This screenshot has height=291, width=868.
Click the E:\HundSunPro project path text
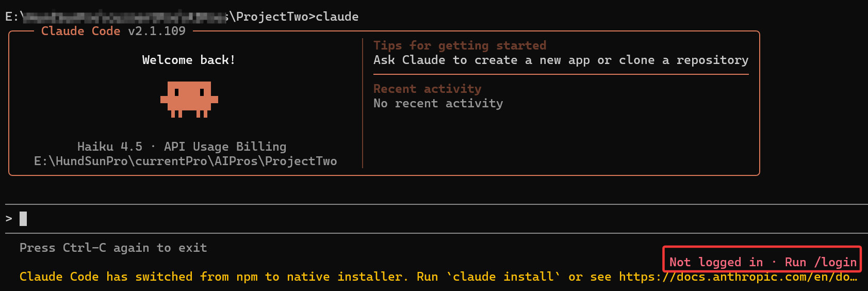186,161
